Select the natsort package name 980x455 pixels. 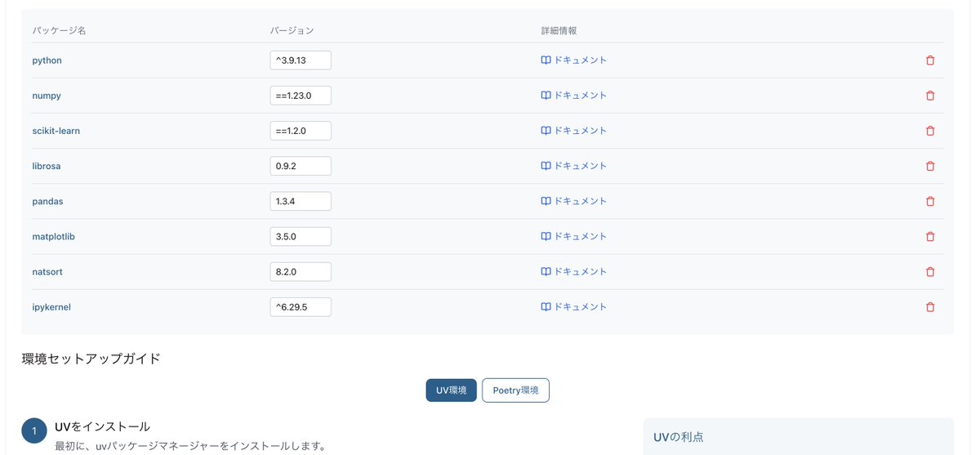pyautogui.click(x=47, y=271)
